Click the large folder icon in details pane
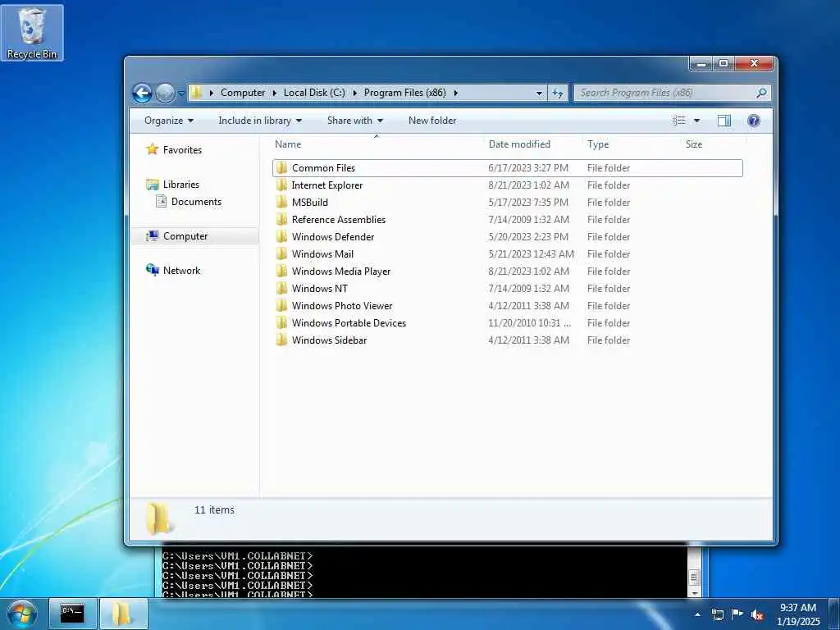Viewport: 840px width, 630px height. [x=159, y=518]
